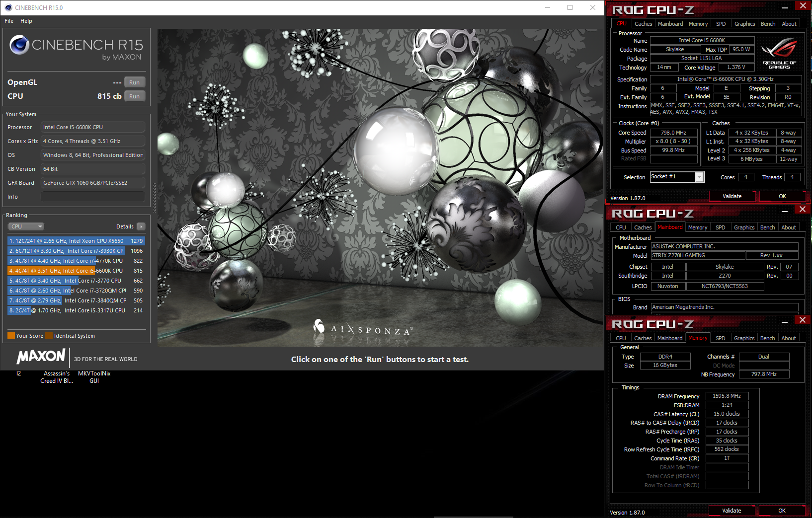
Task: Click the Details label in Ranking panel
Action: [125, 226]
